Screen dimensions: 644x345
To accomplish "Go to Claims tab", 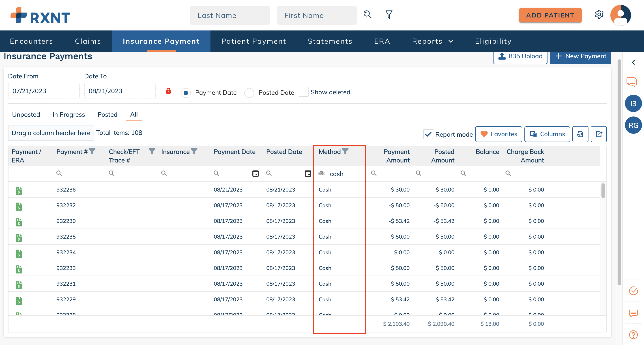I will (x=88, y=41).
